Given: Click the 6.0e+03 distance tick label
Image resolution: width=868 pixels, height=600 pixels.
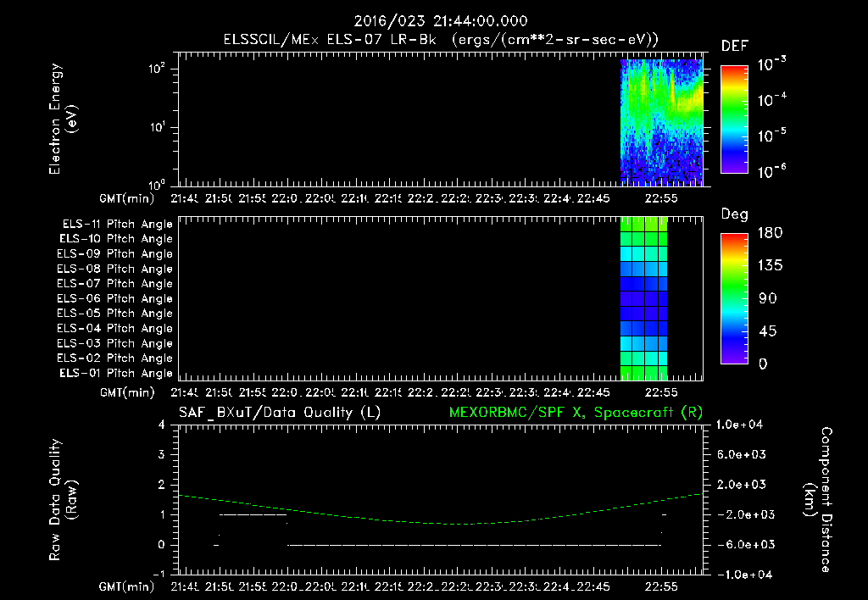Looking at the screenshot, I should 742,454.
